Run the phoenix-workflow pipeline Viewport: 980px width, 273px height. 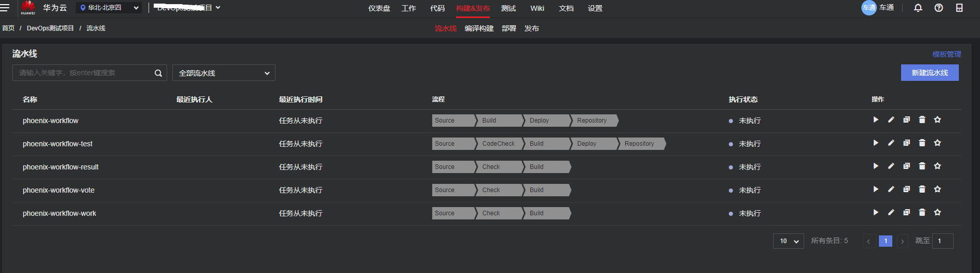click(875, 120)
